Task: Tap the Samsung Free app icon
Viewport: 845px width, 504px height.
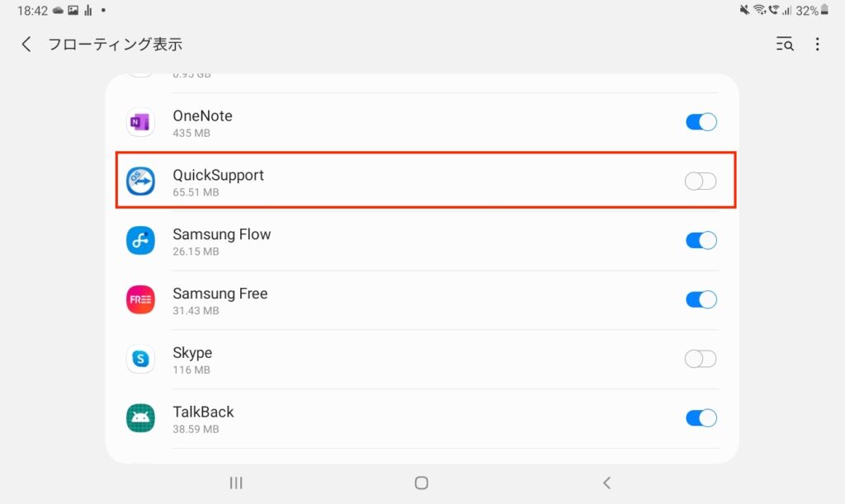Action: 140,299
